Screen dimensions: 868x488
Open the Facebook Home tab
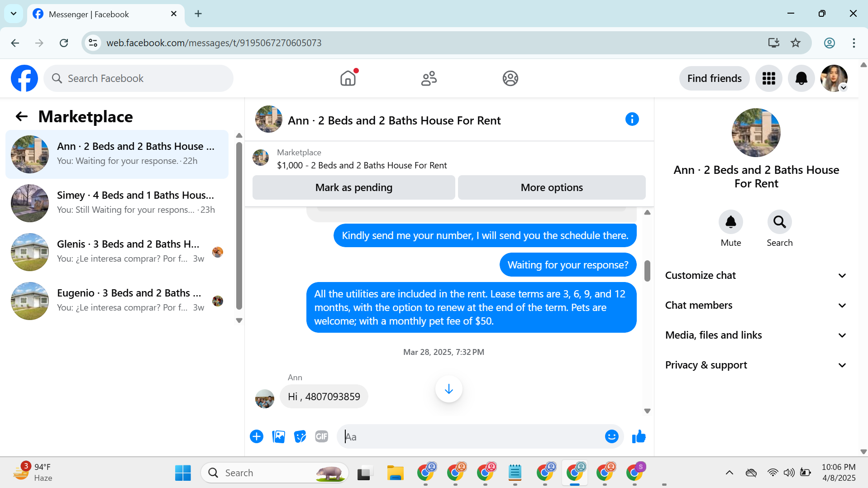348,78
